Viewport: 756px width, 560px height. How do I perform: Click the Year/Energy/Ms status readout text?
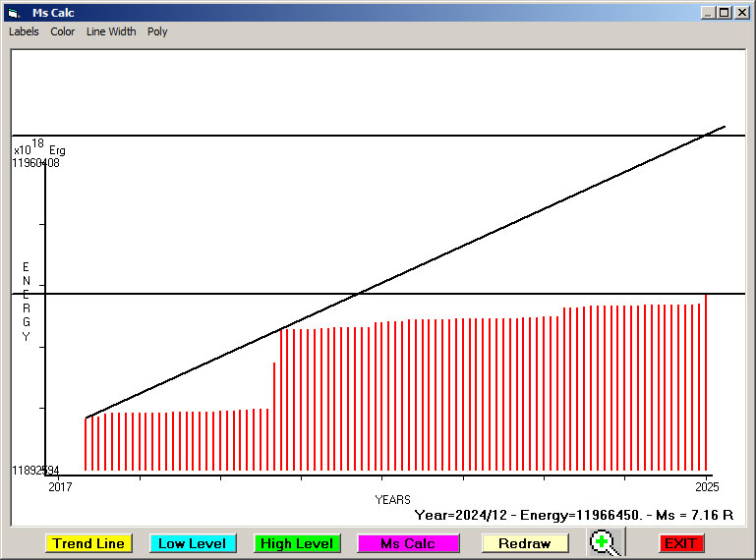574,515
